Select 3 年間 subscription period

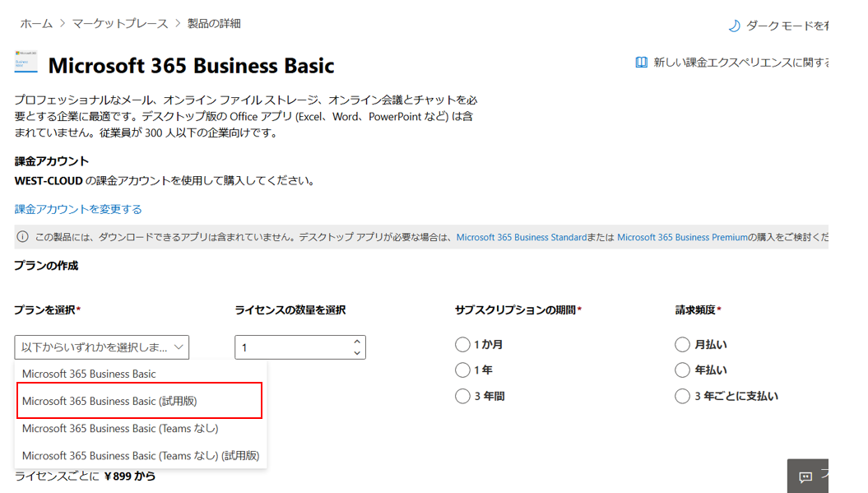(x=462, y=396)
